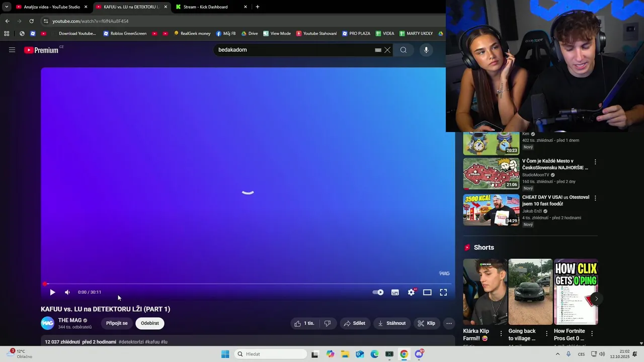Open How Clix Gets 0 Ping short

576,292
